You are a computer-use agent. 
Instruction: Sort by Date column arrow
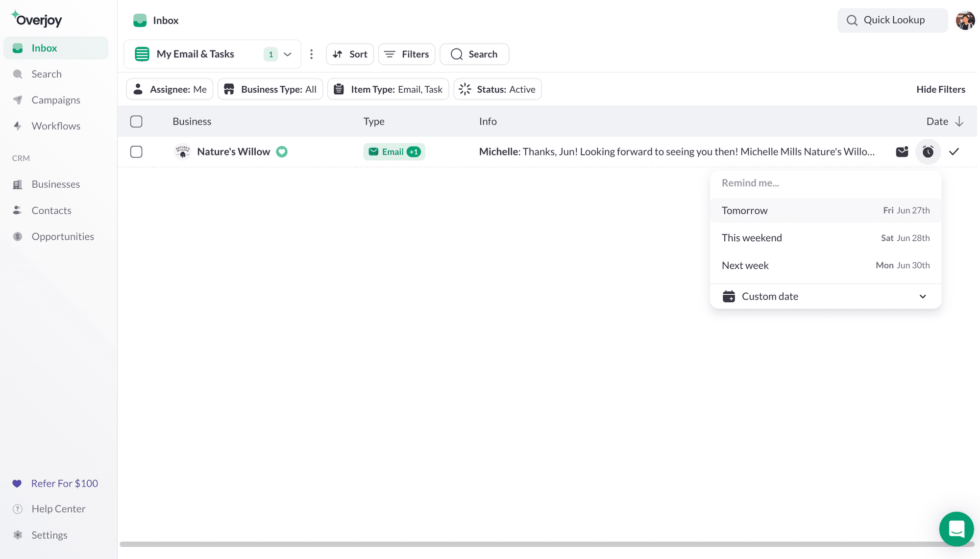pos(959,121)
